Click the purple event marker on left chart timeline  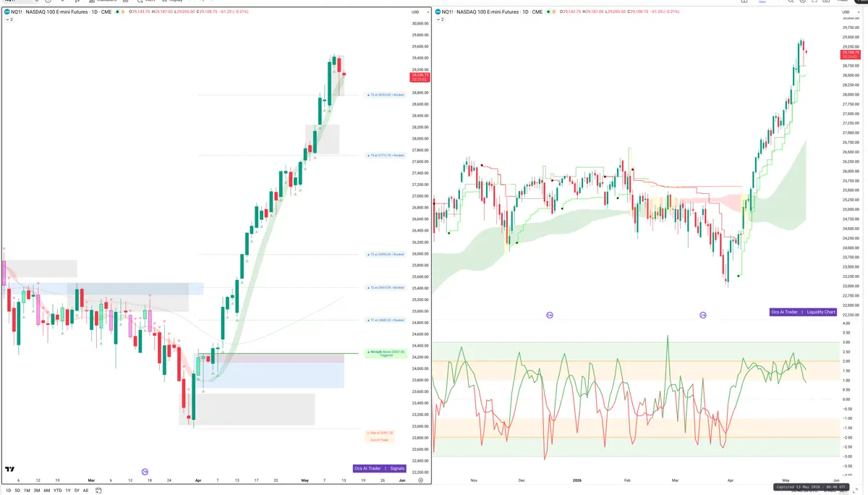[145, 471]
